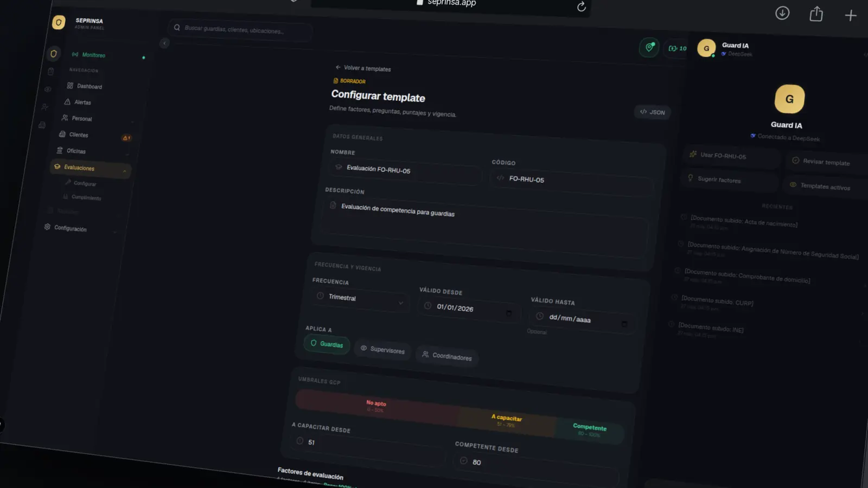868x488 pixels.
Task: Open the green 10 counter badge
Action: coord(677,48)
